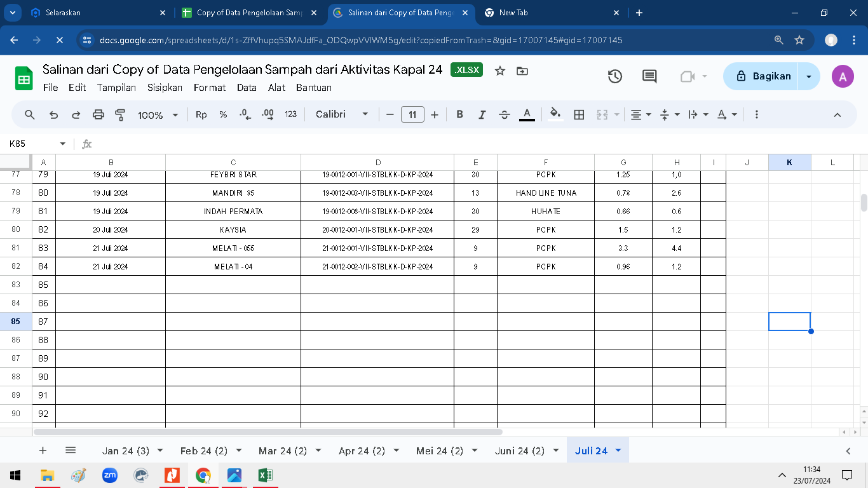The height and width of the screenshot is (488, 868).
Task: Print the spreadsheet
Action: (x=98, y=115)
